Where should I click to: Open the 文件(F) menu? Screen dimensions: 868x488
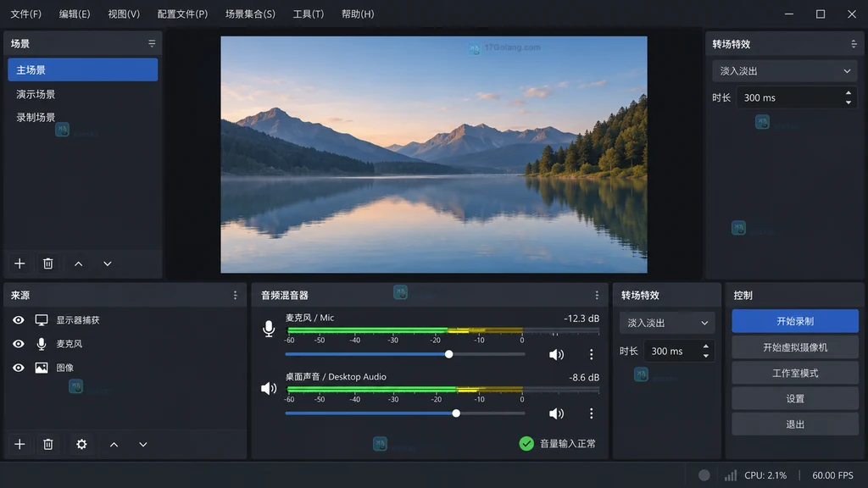point(26,14)
